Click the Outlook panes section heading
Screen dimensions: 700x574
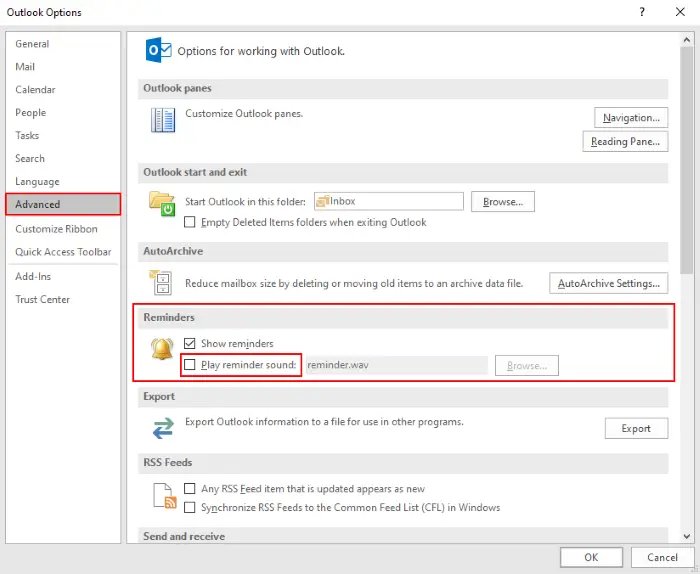177,88
